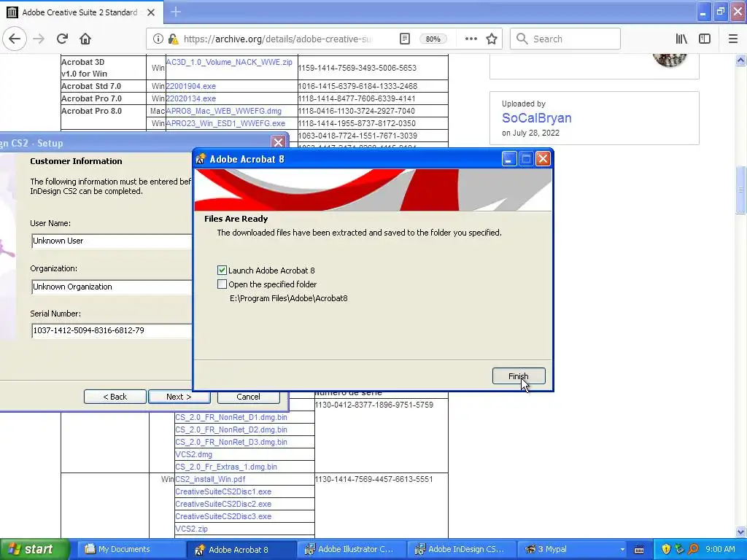Open CS2_install_Win.pdf link
The height and width of the screenshot is (560, 747).
click(210, 479)
